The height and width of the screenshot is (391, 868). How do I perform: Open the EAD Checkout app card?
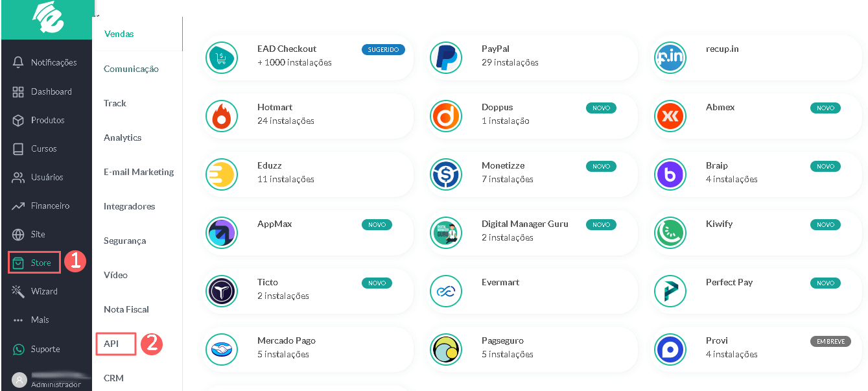point(307,58)
